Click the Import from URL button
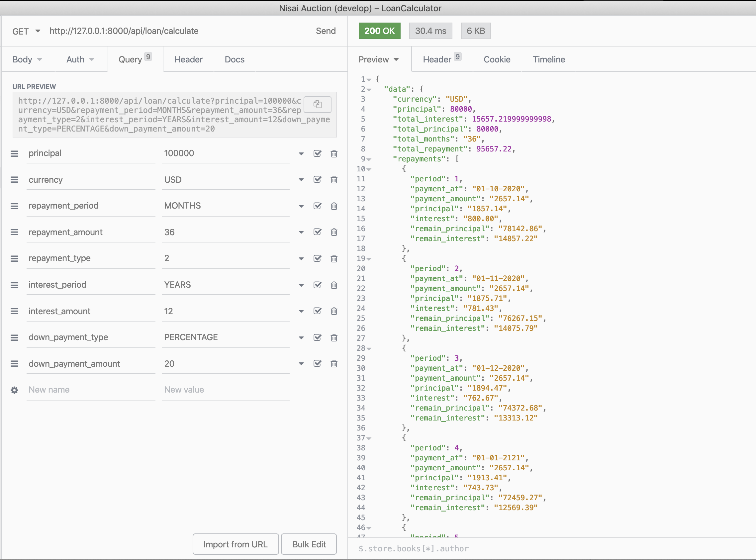 click(x=235, y=544)
